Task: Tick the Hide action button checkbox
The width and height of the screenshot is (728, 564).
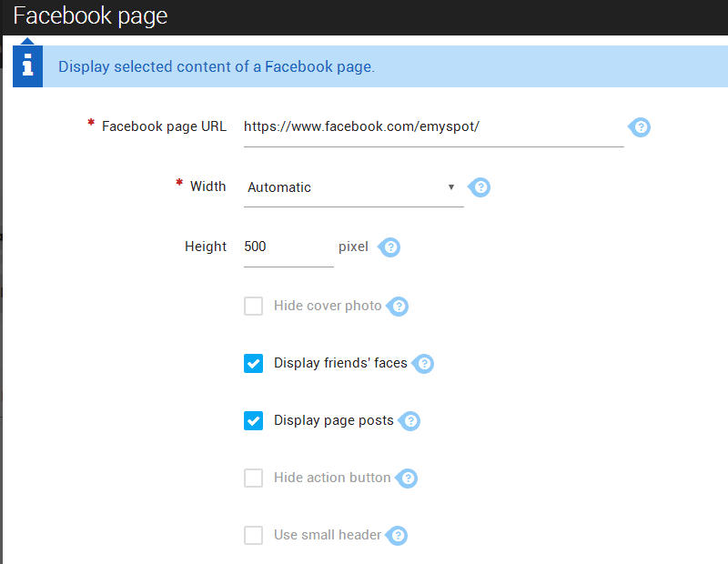Action: 254,478
